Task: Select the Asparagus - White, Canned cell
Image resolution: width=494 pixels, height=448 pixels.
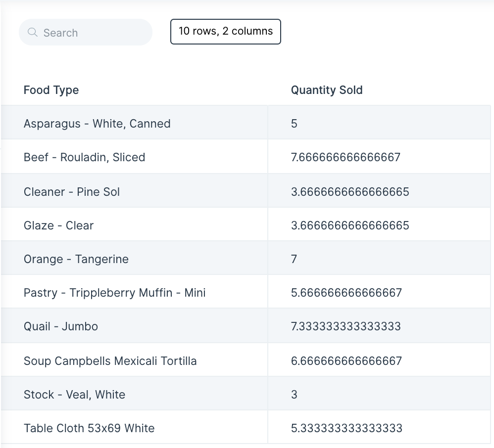Action: pyautogui.click(x=134, y=123)
